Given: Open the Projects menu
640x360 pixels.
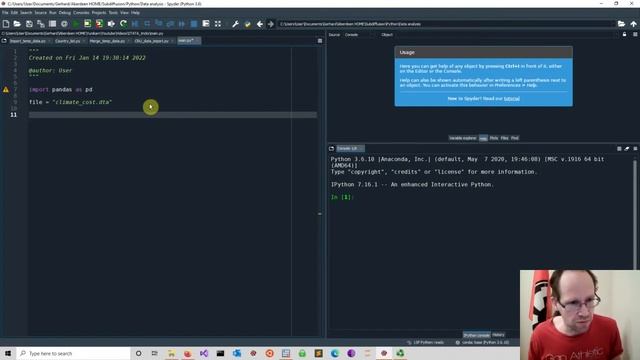Looking at the screenshot, I should (99, 13).
